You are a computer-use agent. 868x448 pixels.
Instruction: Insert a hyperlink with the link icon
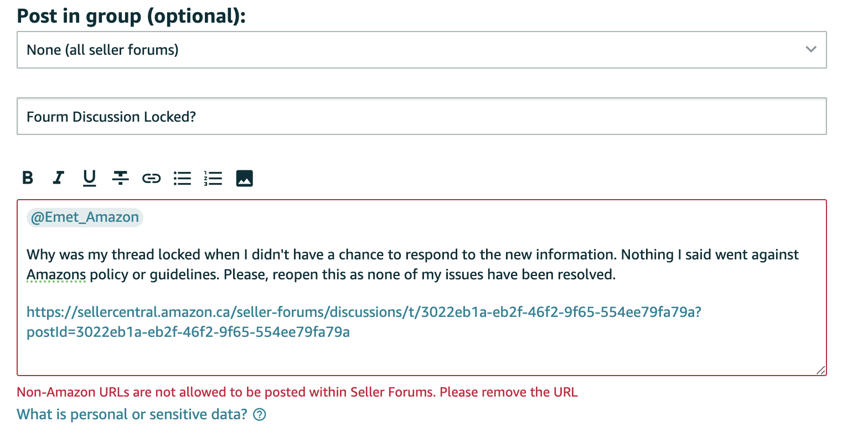[151, 178]
